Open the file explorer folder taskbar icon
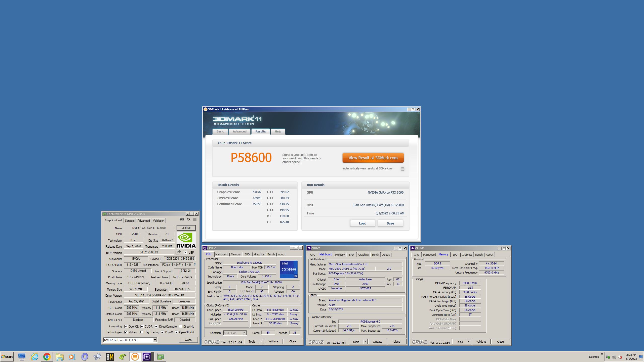The height and width of the screenshot is (362, 644). pyautogui.click(x=60, y=356)
